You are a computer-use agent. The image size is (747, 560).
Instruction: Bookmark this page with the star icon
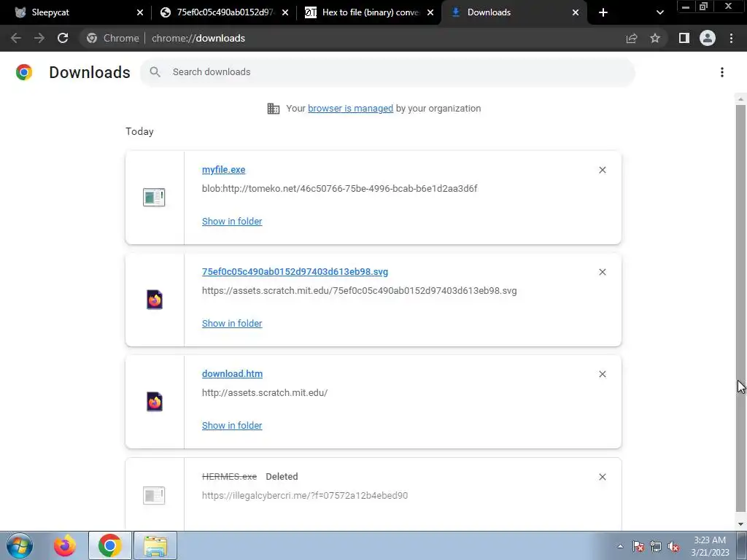[655, 38]
